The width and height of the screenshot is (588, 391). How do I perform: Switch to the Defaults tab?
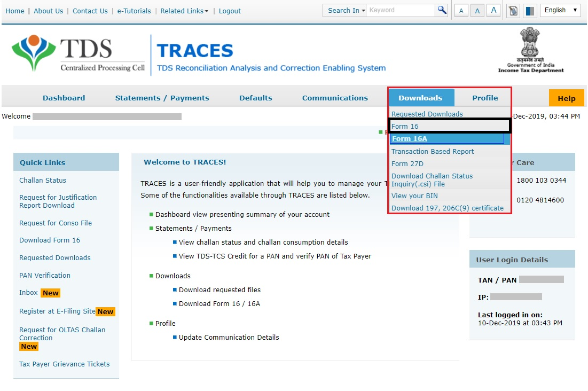click(x=255, y=98)
